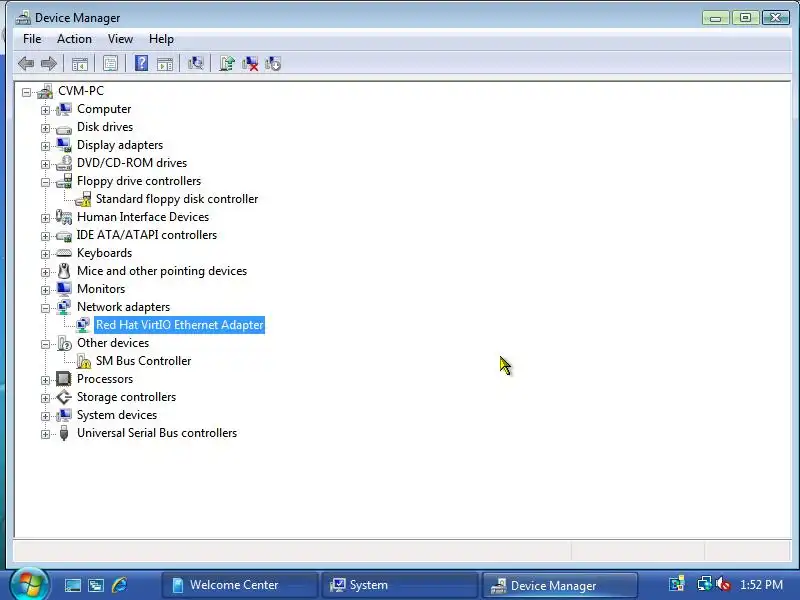Click the Storage controllers icon

[x=64, y=397]
